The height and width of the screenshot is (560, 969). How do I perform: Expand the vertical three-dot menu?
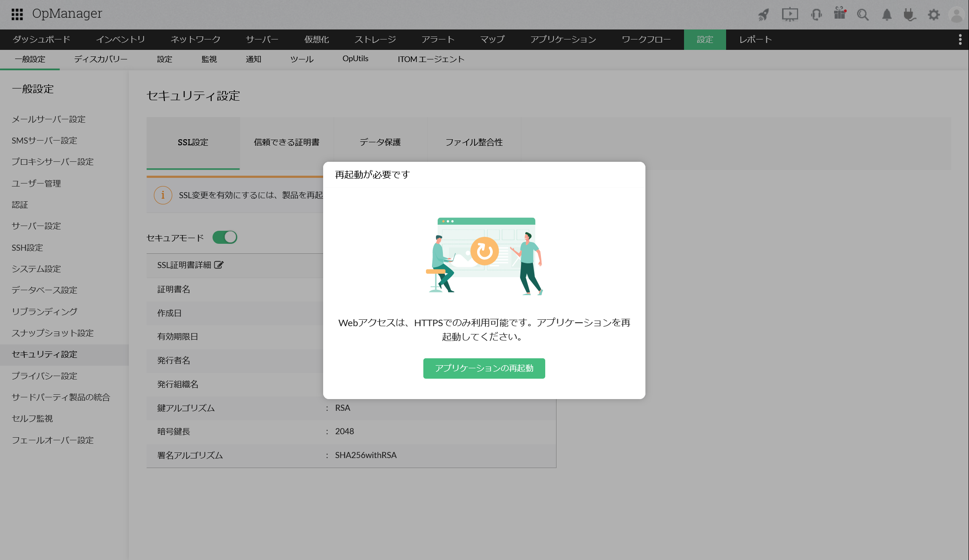pos(960,39)
